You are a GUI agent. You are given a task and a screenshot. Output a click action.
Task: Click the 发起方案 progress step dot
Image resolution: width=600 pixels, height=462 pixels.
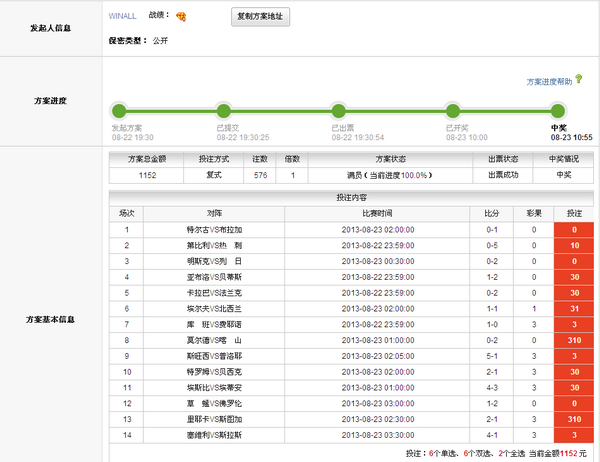(x=119, y=111)
